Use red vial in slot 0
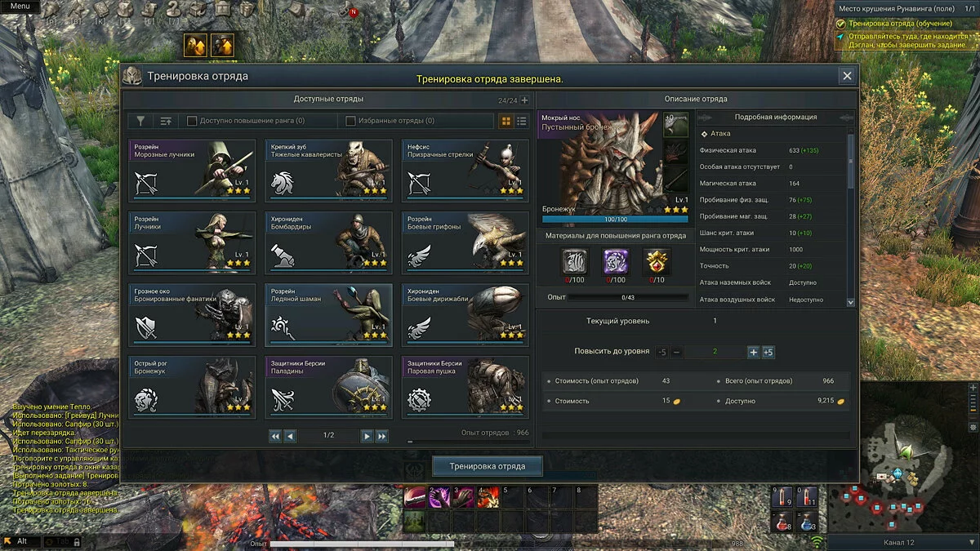This screenshot has width=980, height=551. click(x=806, y=496)
